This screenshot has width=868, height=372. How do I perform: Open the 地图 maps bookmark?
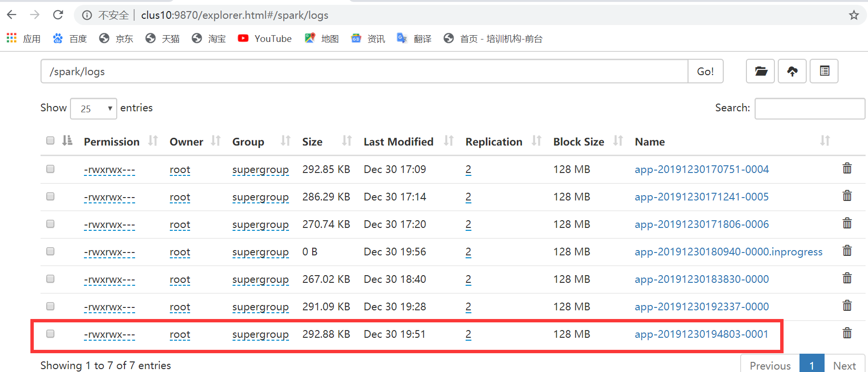click(322, 39)
